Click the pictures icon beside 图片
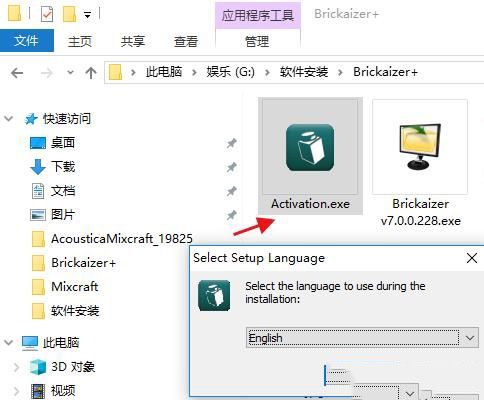 38,215
